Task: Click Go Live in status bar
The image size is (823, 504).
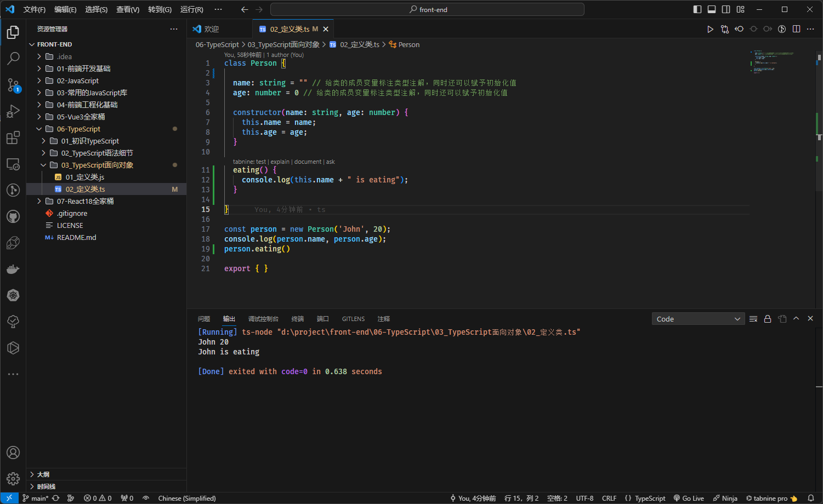Action: tap(689, 499)
